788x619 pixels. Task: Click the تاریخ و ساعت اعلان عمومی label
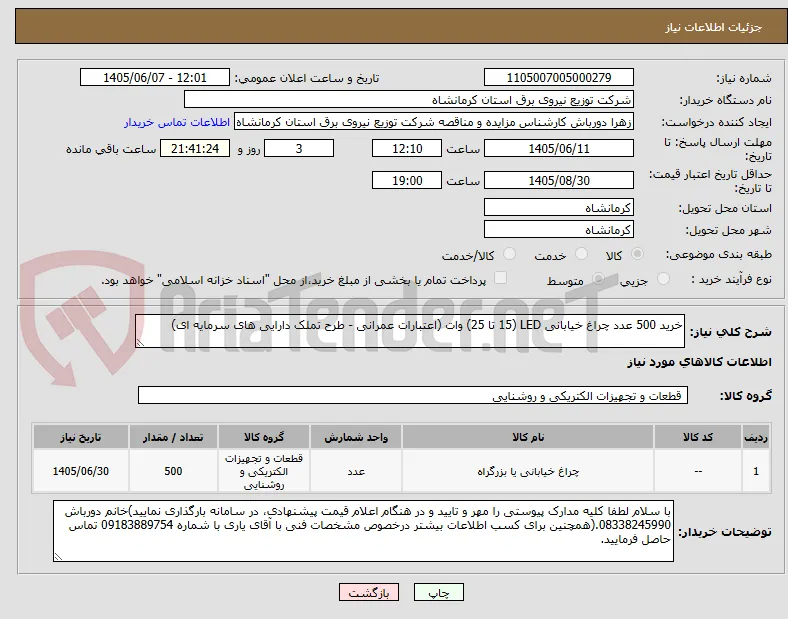tap(307, 78)
